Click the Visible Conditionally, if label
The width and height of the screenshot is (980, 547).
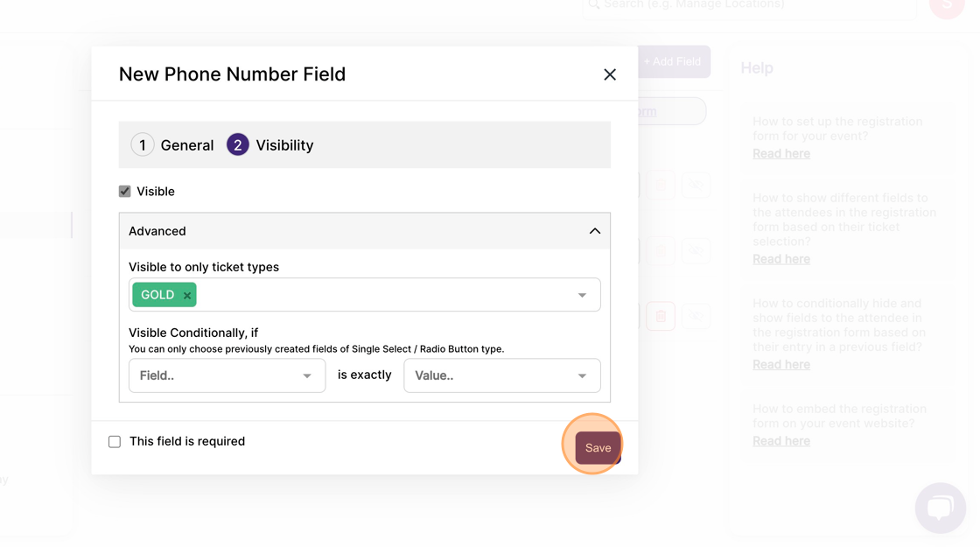coord(193,333)
